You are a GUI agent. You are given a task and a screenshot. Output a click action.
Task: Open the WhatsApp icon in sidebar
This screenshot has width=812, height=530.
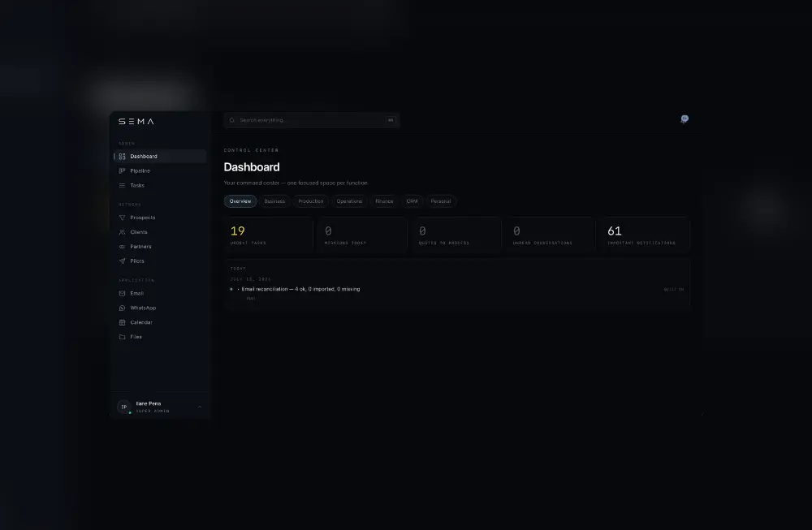coord(123,308)
